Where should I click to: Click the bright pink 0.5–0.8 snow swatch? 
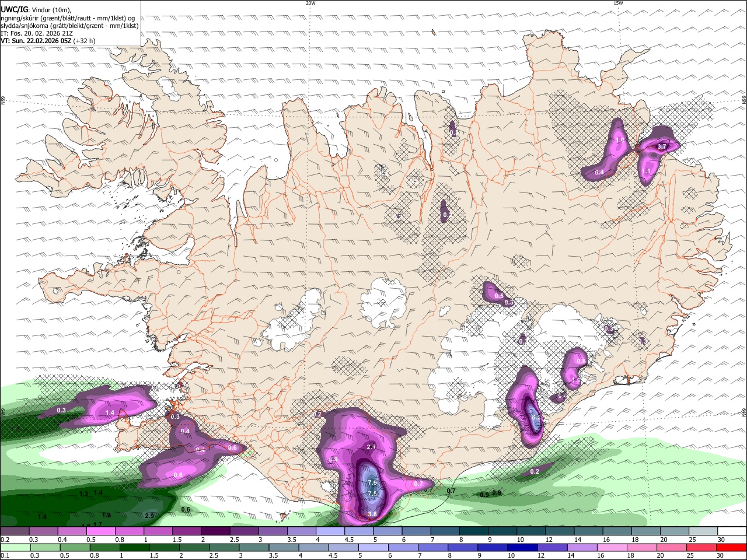100,531
